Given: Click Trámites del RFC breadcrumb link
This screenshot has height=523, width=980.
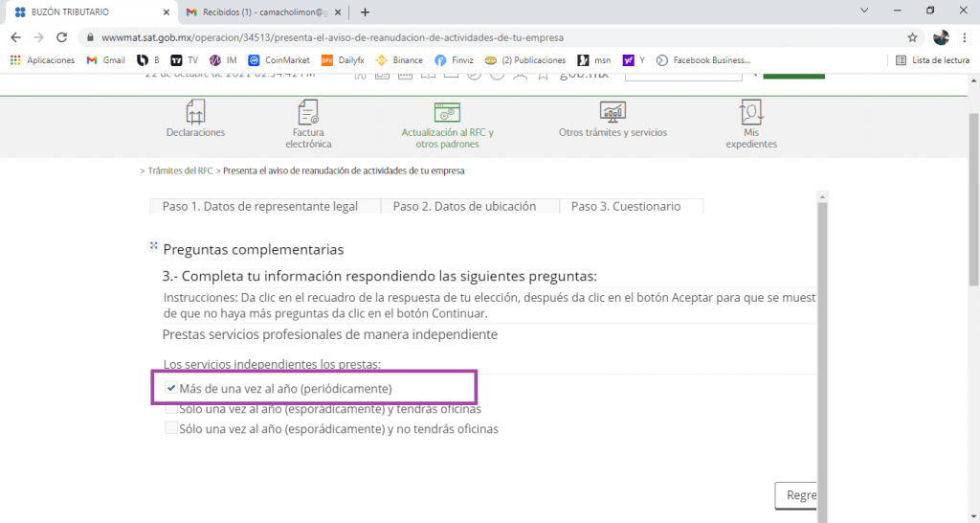Looking at the screenshot, I should click(180, 171).
